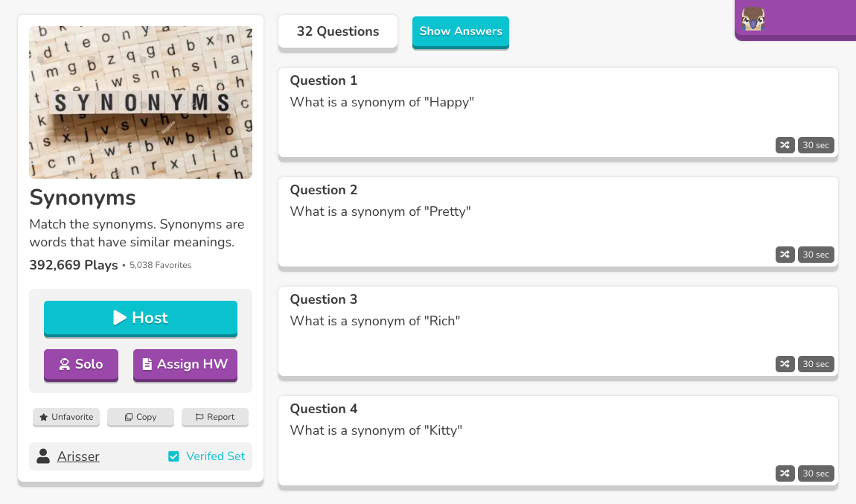
Task: Visit Arisser's profile link
Action: [x=78, y=456]
